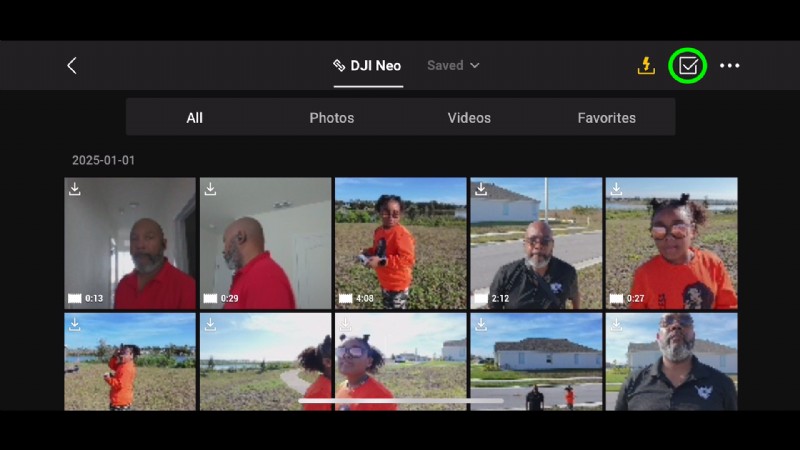This screenshot has width=800, height=450.
Task: Go back using the left arrow
Action: point(72,65)
